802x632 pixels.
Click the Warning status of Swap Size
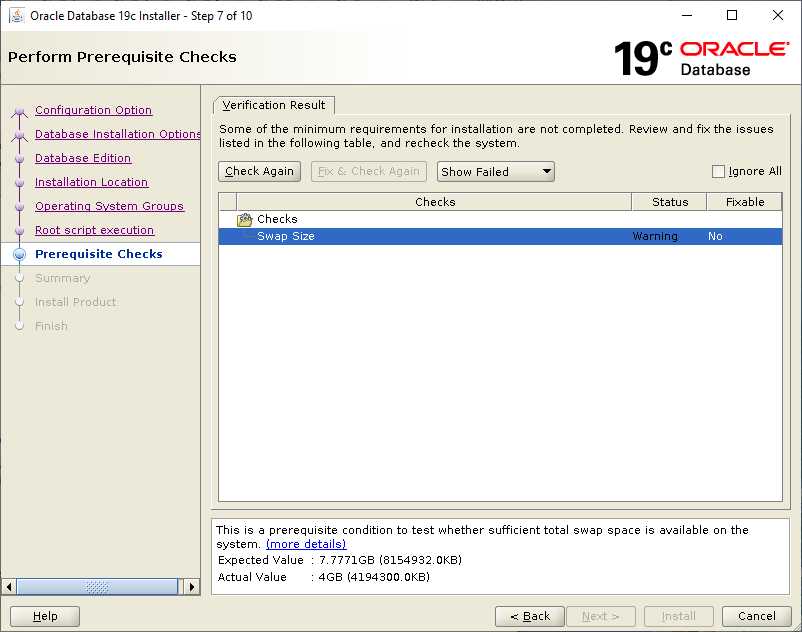655,236
